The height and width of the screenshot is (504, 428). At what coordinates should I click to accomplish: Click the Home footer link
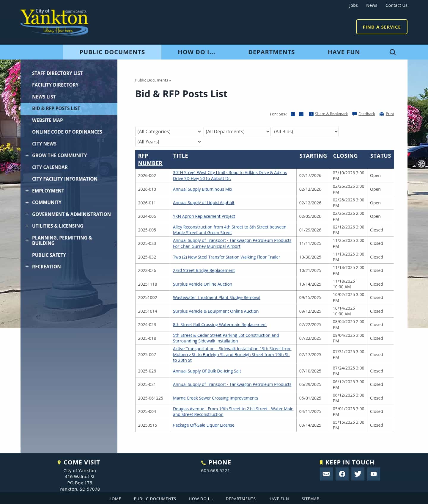115,499
